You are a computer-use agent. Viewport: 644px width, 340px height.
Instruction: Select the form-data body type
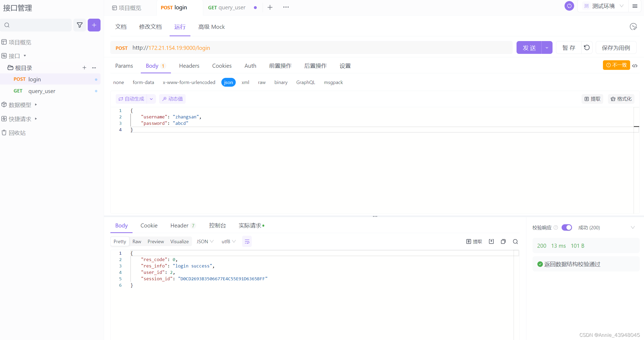tap(143, 82)
